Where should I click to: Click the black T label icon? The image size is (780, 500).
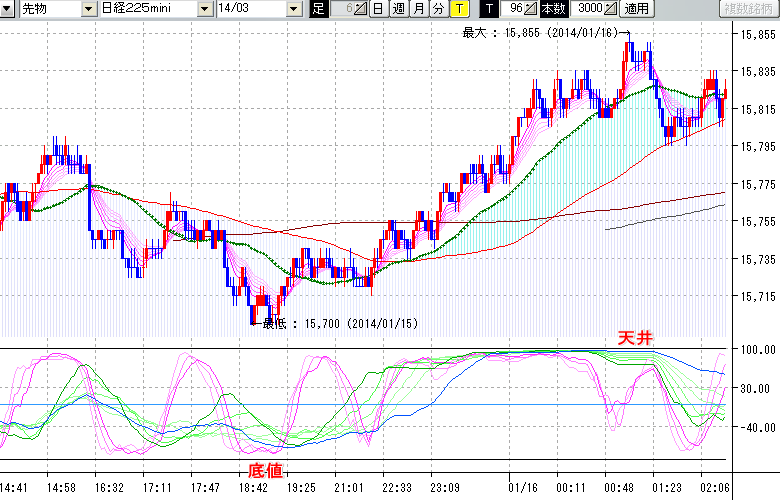489,9
